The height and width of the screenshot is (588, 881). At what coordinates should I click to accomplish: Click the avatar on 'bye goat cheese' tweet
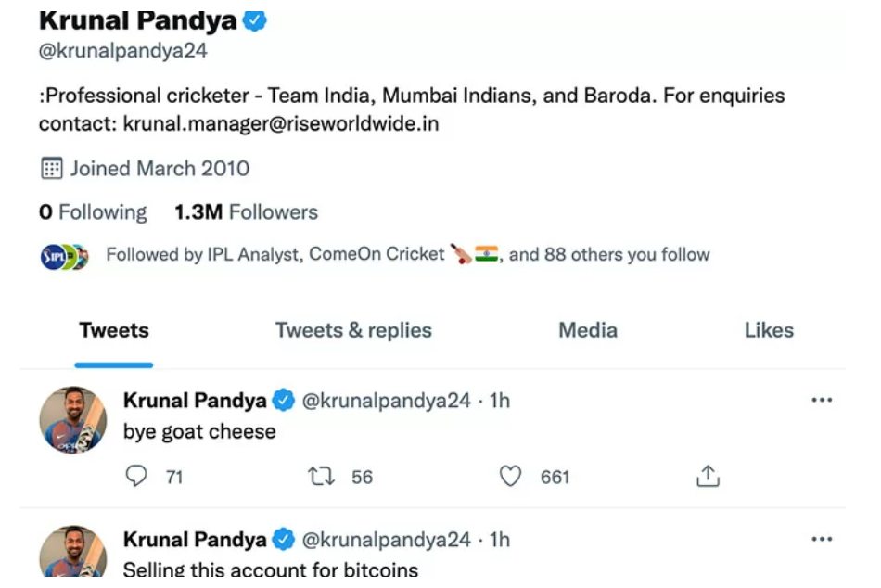(72, 420)
